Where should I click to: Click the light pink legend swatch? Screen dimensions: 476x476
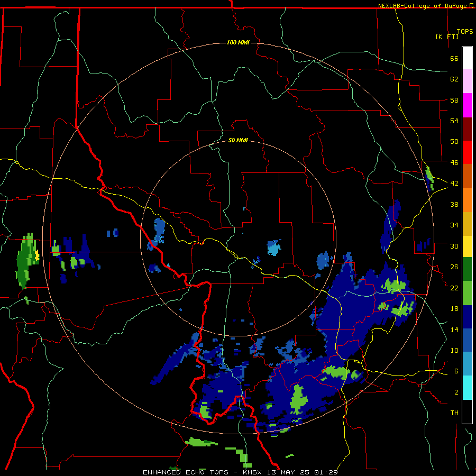point(467,81)
